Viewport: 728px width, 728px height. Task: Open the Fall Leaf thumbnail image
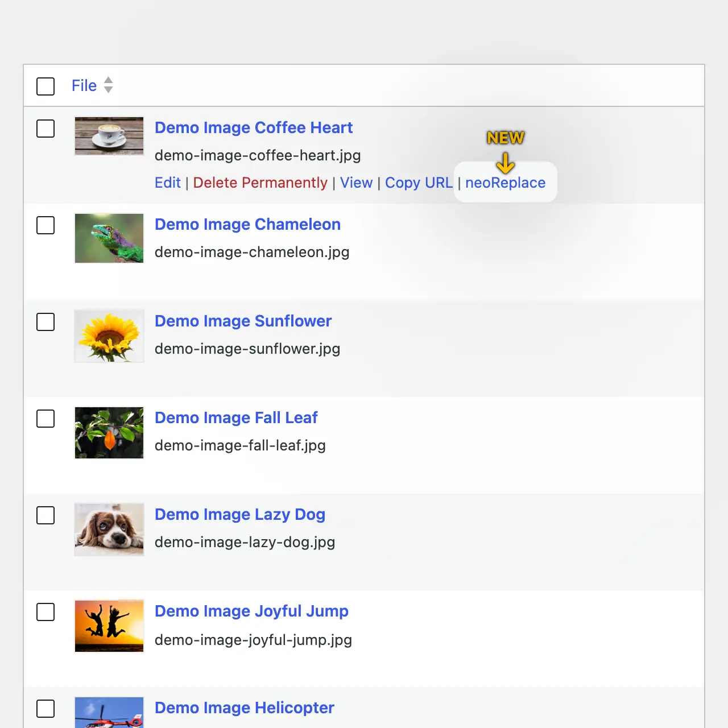109,433
